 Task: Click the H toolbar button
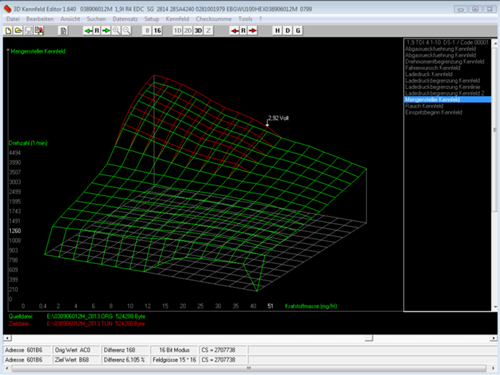click(x=277, y=31)
